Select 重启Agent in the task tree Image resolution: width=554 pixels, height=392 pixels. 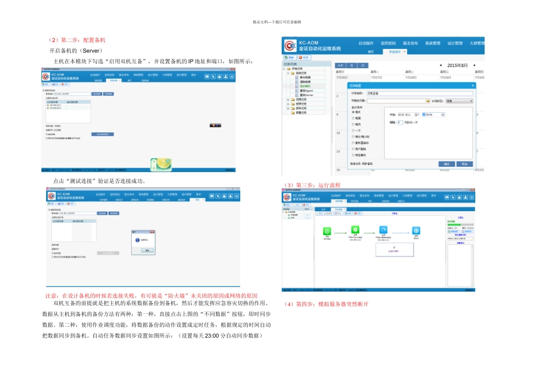tap(306, 91)
